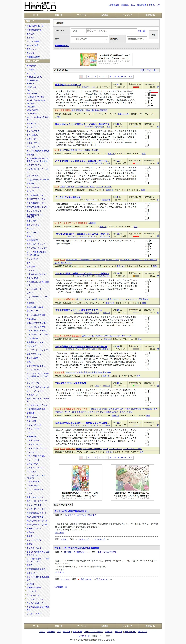Open novel title くじらとダンスは踊れない

(x=68, y=197)
